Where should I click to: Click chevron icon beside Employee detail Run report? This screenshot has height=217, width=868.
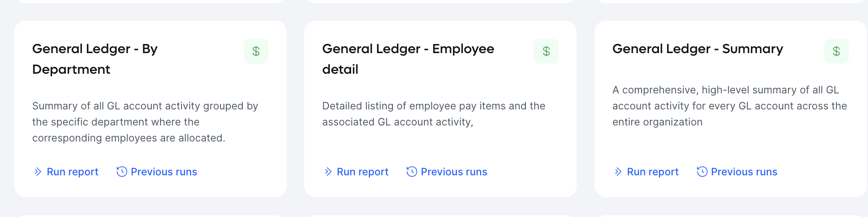coord(328,172)
